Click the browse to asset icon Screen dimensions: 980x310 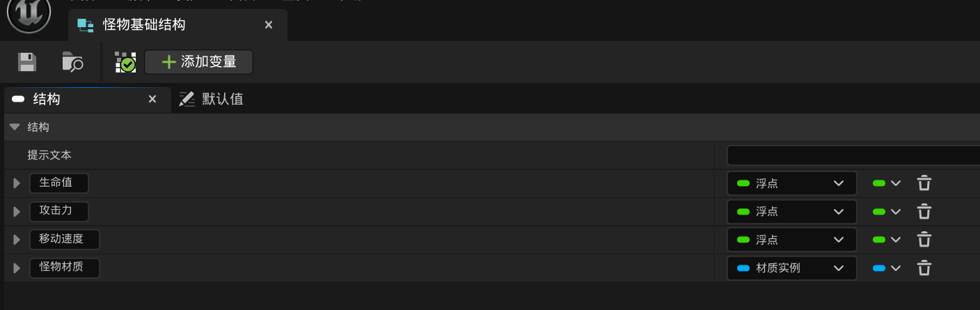click(72, 62)
